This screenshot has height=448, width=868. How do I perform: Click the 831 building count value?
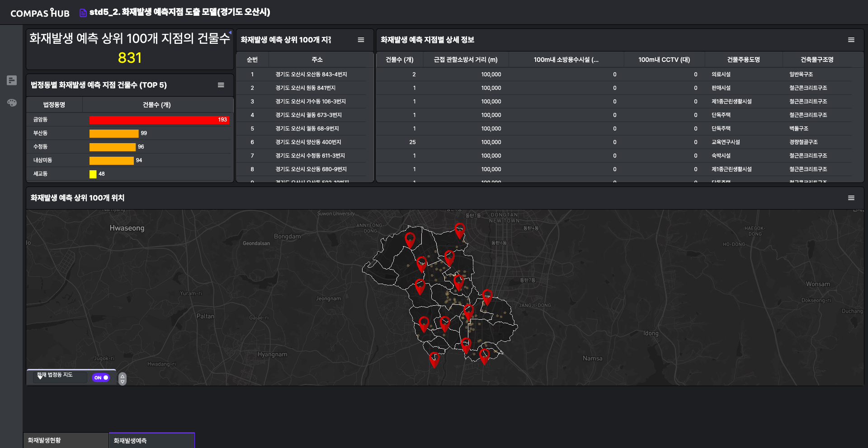point(130,58)
